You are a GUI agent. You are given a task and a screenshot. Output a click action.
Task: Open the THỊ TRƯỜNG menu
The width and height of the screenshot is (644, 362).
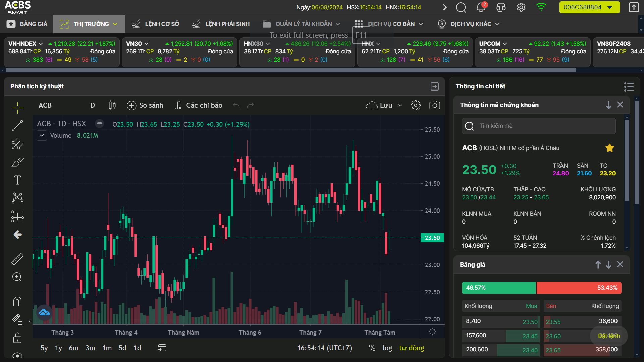(x=89, y=24)
